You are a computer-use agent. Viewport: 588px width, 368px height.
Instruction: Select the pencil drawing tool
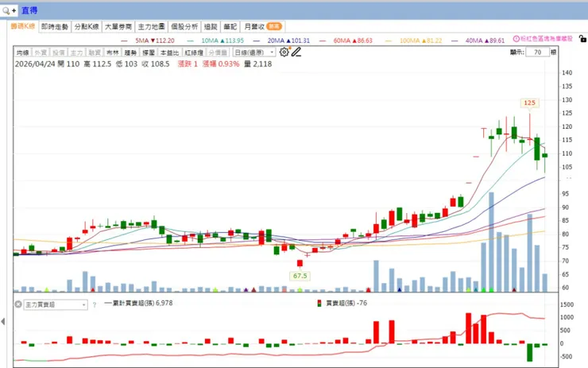(296, 52)
